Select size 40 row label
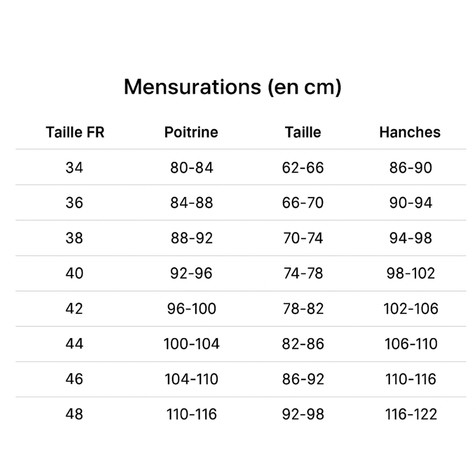This screenshot has height=476, width=476. pos(74,274)
